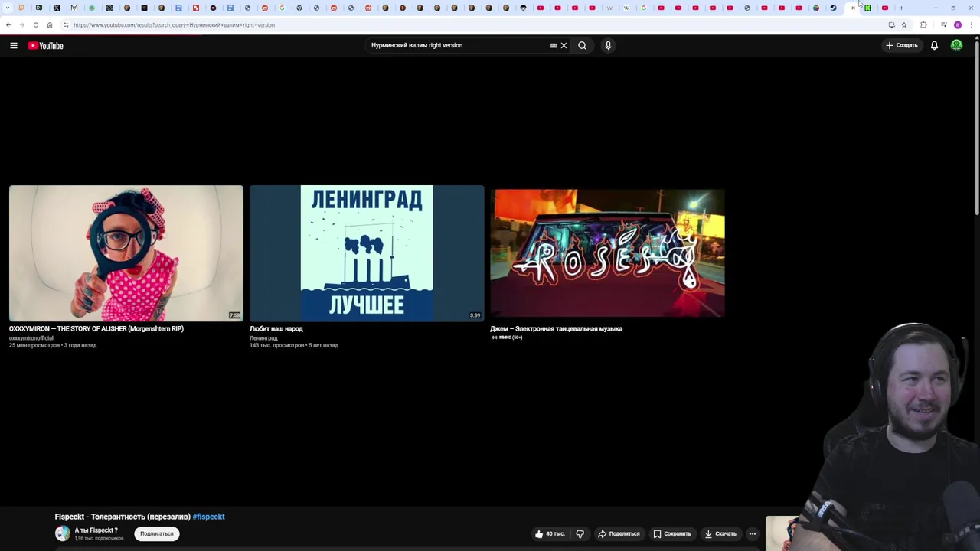Visit the Ленинград channel link
The width and height of the screenshot is (980, 551).
coord(263,338)
